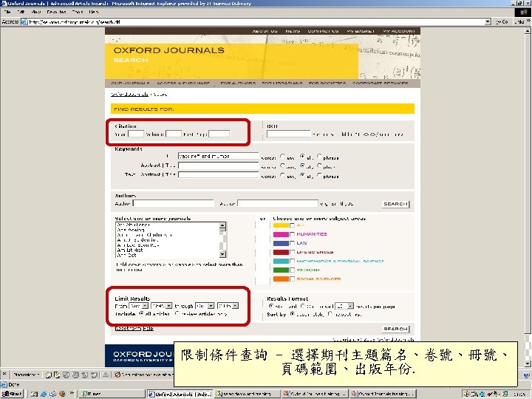Click the Oxford Journals breadcrumb link
532x399 pixels.
(129, 95)
